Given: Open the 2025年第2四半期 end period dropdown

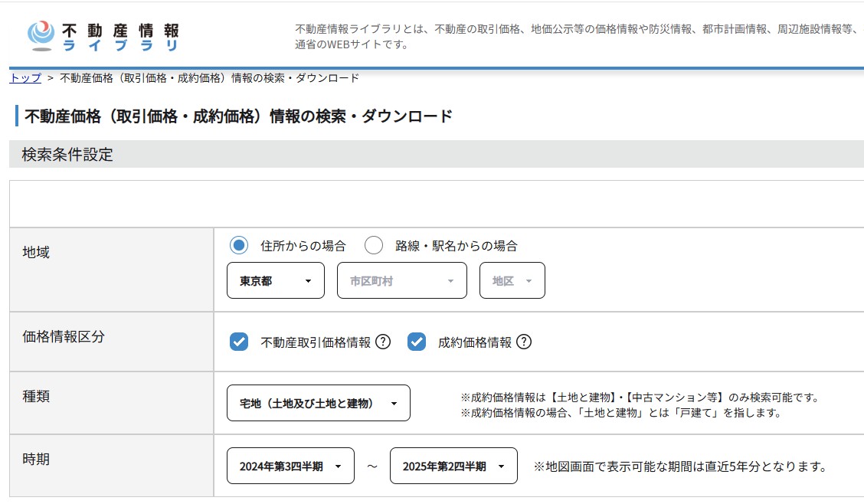Looking at the screenshot, I should [453, 466].
